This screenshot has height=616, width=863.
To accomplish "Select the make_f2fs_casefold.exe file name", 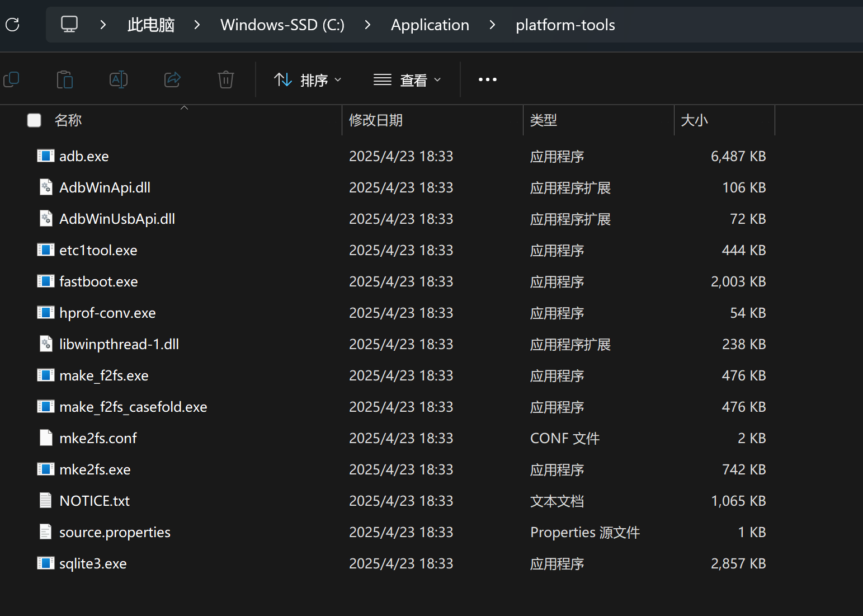I will 133,407.
